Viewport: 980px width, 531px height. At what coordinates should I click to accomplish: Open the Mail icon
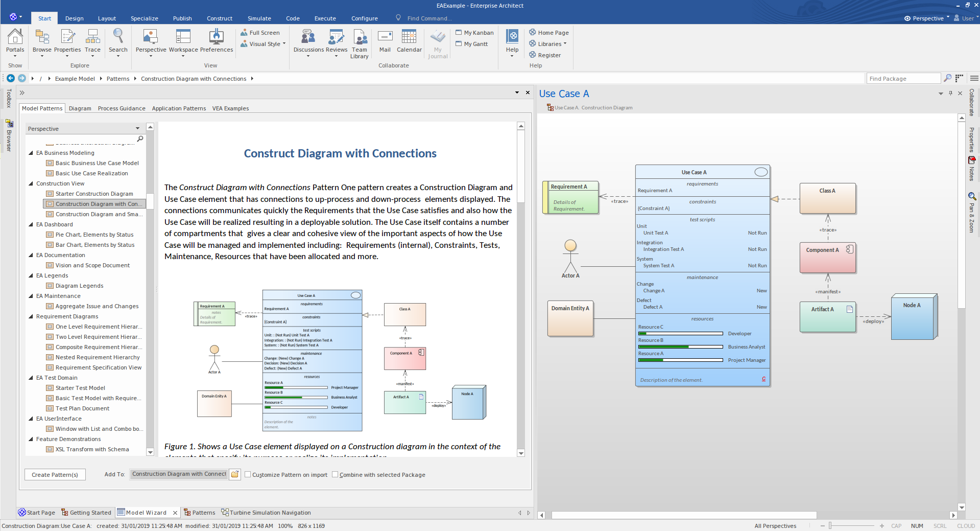pyautogui.click(x=385, y=41)
